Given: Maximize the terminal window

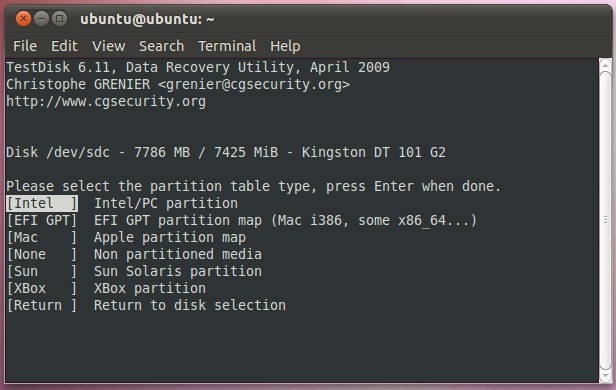Looking at the screenshot, I should point(59,18).
